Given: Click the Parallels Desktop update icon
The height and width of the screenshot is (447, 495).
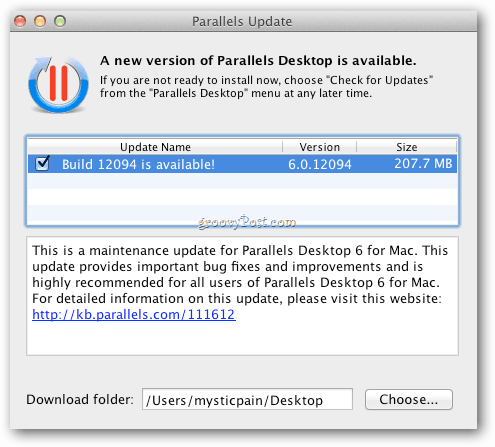Looking at the screenshot, I should coord(58,85).
